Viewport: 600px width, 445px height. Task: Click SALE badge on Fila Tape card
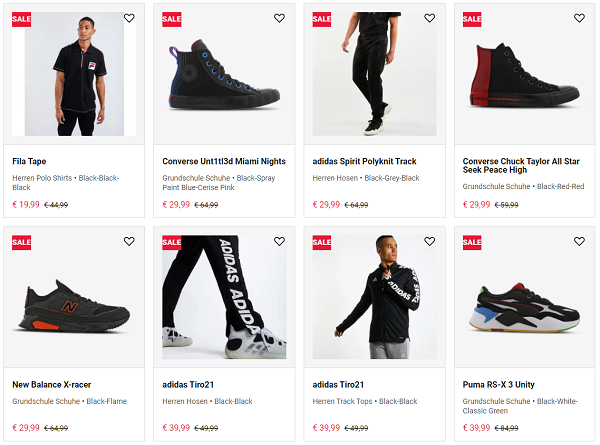[22, 19]
